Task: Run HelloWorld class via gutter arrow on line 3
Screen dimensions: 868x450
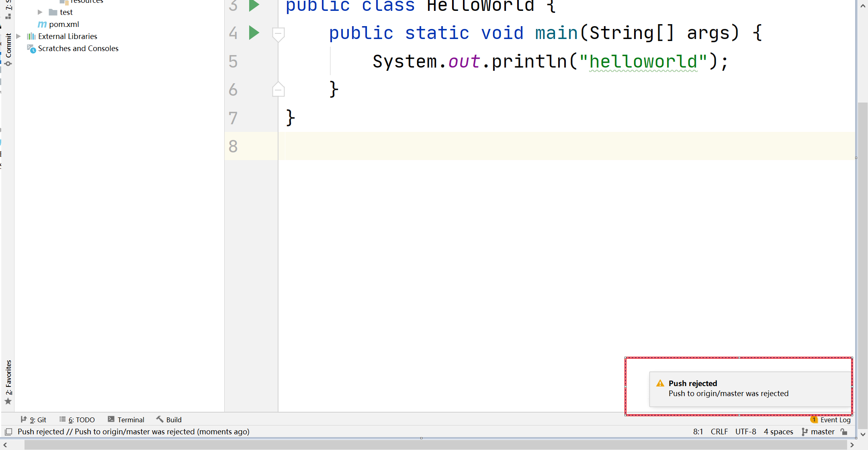Action: point(253,5)
